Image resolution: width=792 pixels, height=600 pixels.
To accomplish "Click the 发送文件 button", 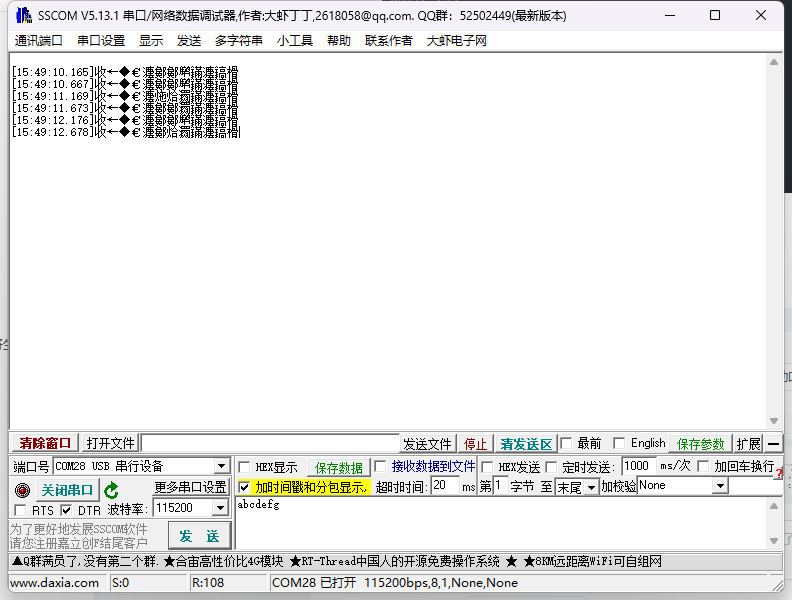I will point(427,444).
